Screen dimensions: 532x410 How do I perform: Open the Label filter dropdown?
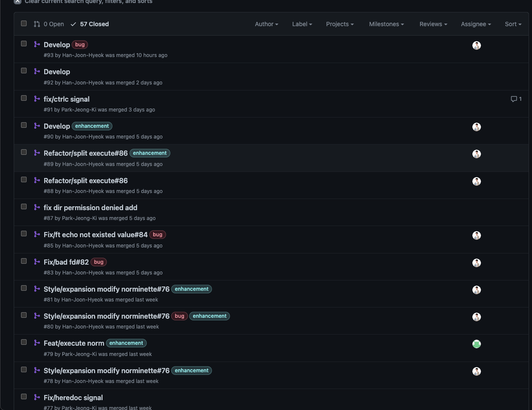tap(302, 24)
